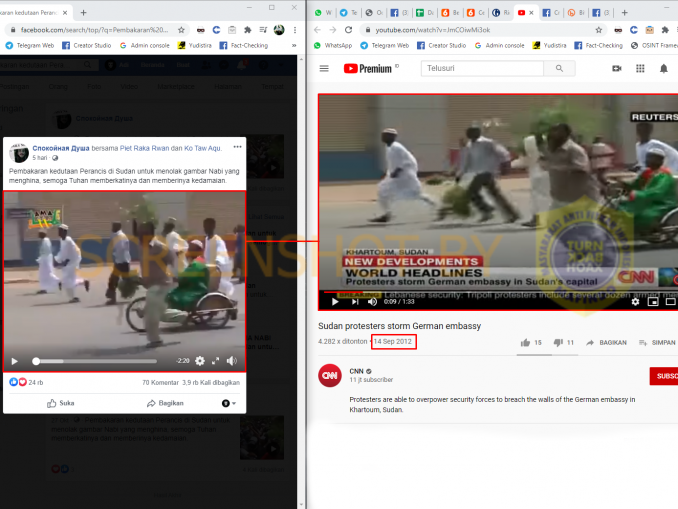
Task: Open the profile avatar in Facebook Chrome toolbar
Action: [x=279, y=30]
